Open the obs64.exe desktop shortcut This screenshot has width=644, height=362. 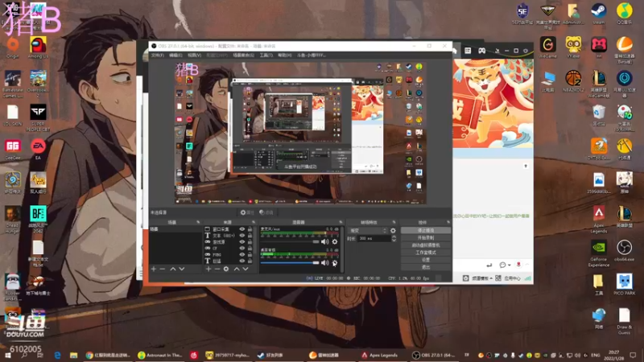coord(625,250)
